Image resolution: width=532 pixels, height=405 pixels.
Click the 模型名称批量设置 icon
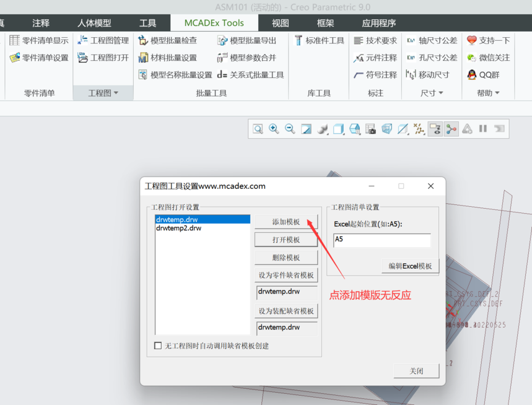[x=143, y=75]
